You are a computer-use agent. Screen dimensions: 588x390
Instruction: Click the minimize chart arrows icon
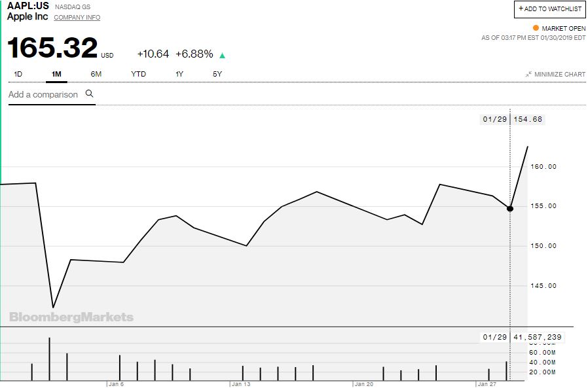tap(528, 74)
